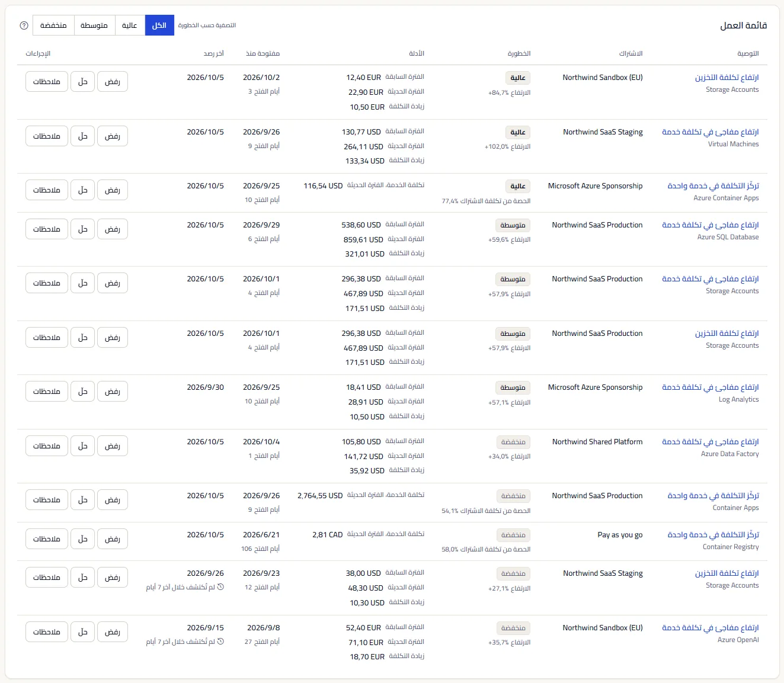Click the 2026/6/21 opened date
The width and height of the screenshot is (784, 683).
261,535
